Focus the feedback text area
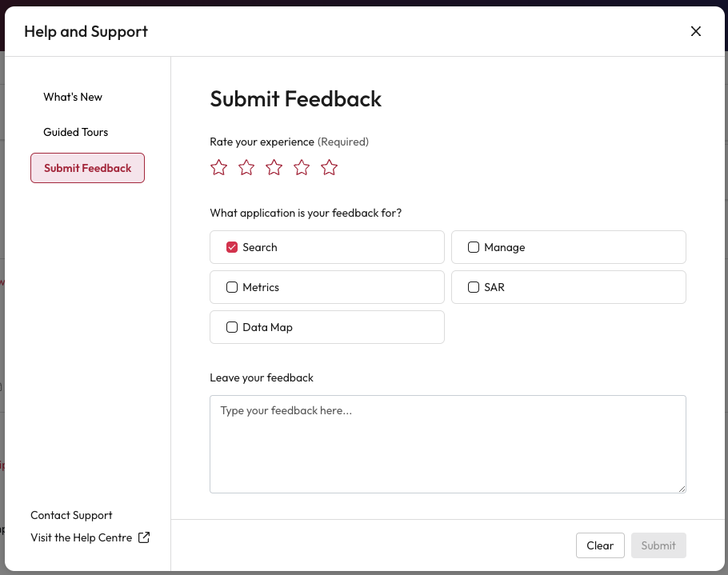 [447, 444]
